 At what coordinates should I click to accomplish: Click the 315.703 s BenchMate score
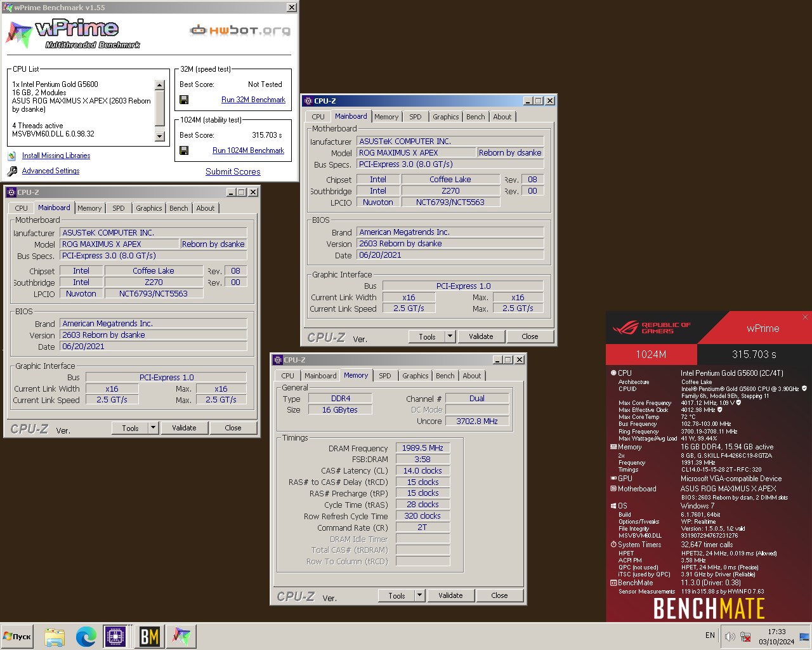pos(754,354)
